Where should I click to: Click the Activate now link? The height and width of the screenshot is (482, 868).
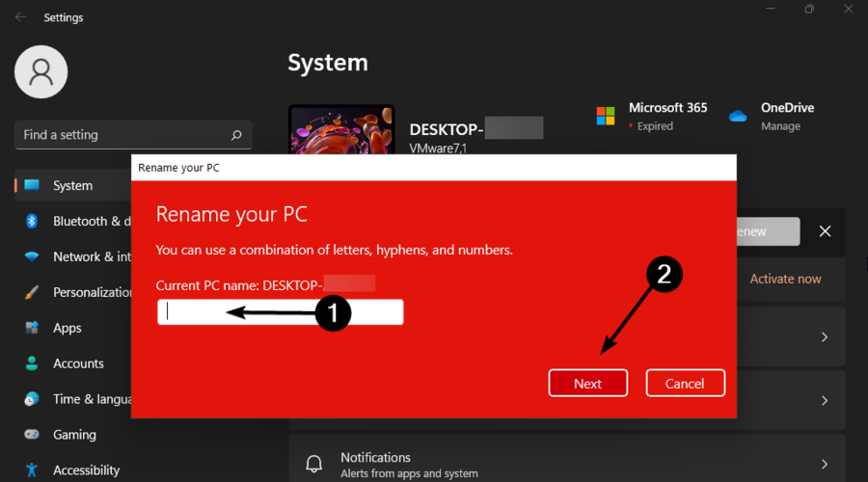coord(785,279)
